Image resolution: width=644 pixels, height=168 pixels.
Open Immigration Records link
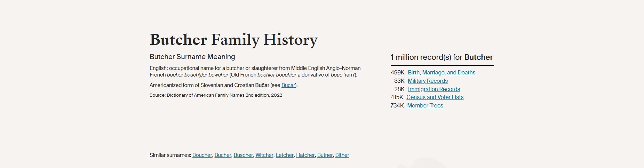(434, 89)
